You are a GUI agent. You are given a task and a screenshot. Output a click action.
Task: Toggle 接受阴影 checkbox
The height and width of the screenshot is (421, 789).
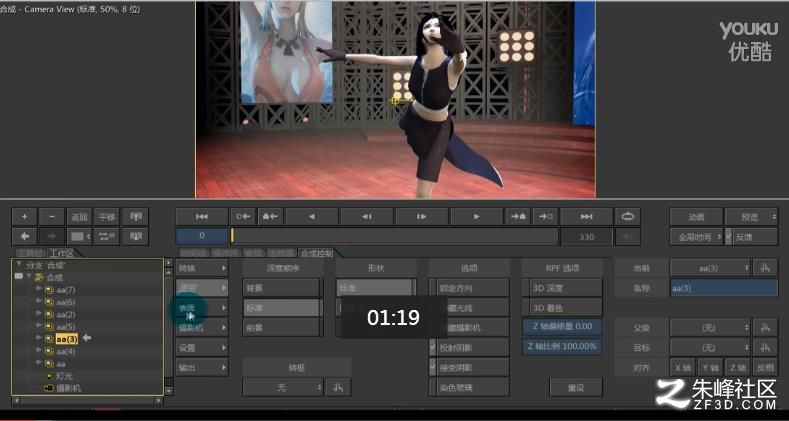coord(432,368)
